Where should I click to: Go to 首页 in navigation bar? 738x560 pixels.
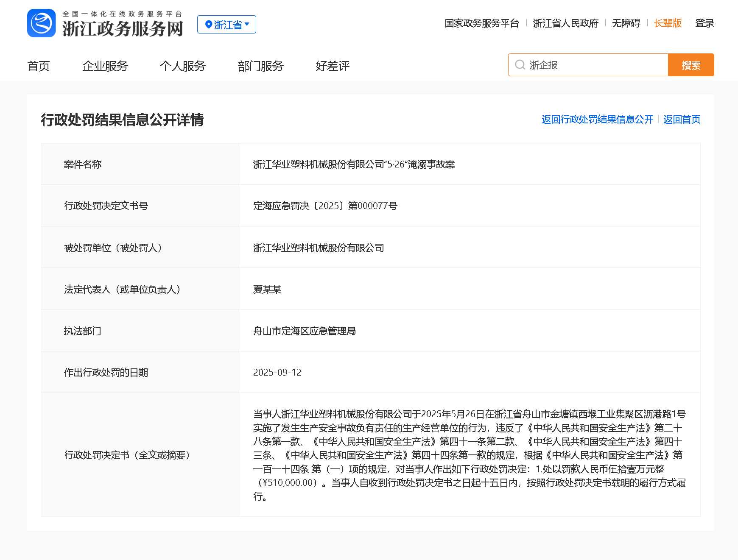(39, 66)
